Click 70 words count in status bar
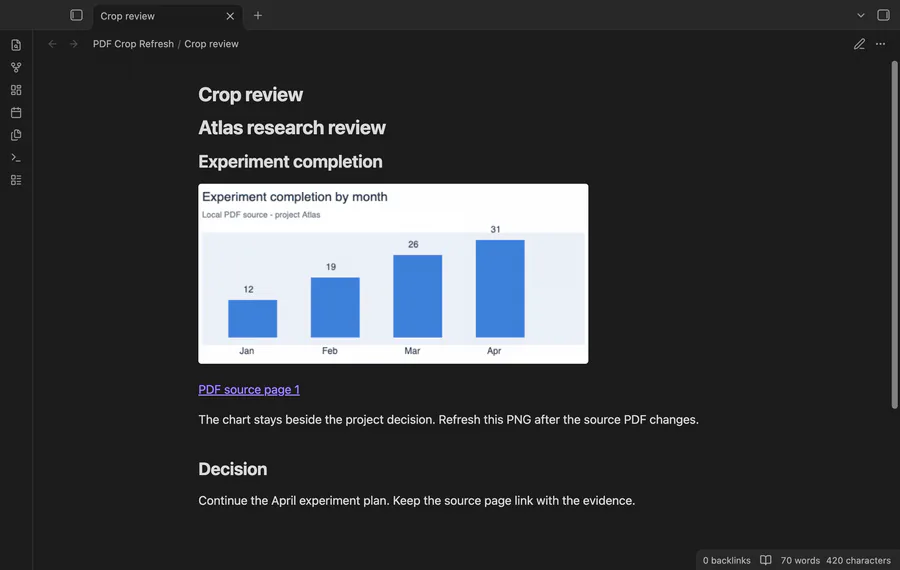 click(x=800, y=560)
